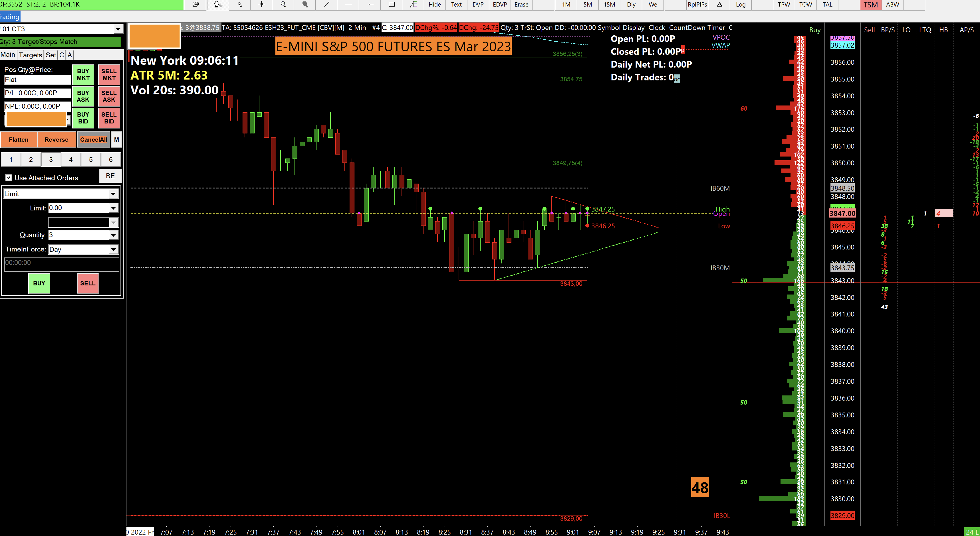Switch to the Targets tab
The height and width of the screenshot is (536, 980).
click(x=30, y=55)
